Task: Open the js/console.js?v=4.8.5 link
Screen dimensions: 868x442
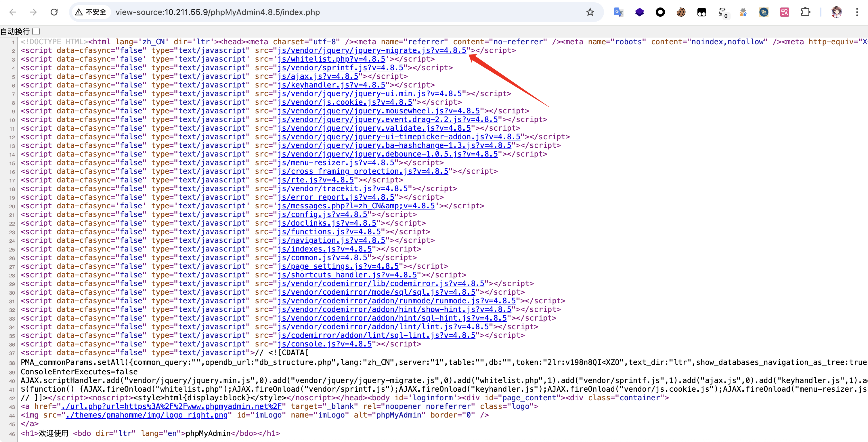Action: point(324,344)
